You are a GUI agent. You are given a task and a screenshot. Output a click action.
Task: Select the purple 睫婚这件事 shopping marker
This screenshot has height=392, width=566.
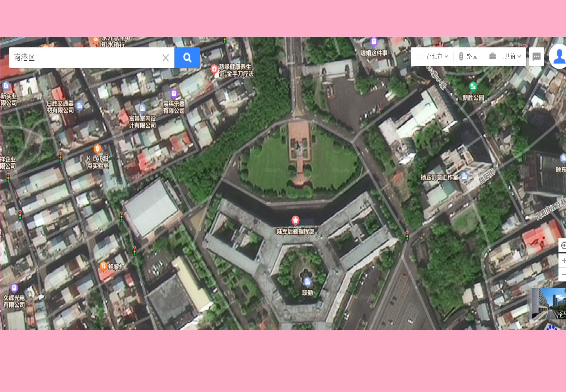pyautogui.click(x=374, y=42)
